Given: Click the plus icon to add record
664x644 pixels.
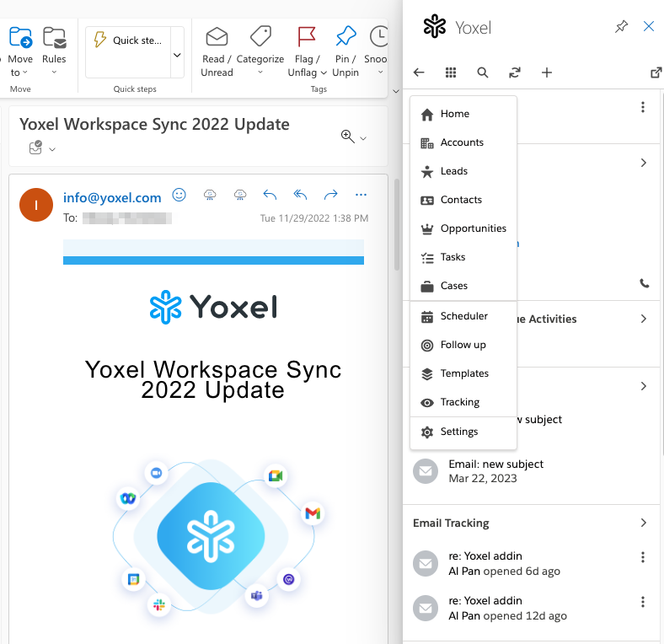Looking at the screenshot, I should pyautogui.click(x=547, y=72).
